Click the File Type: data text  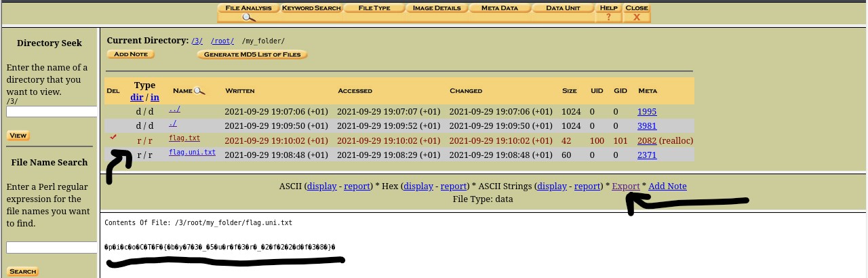tap(483, 199)
